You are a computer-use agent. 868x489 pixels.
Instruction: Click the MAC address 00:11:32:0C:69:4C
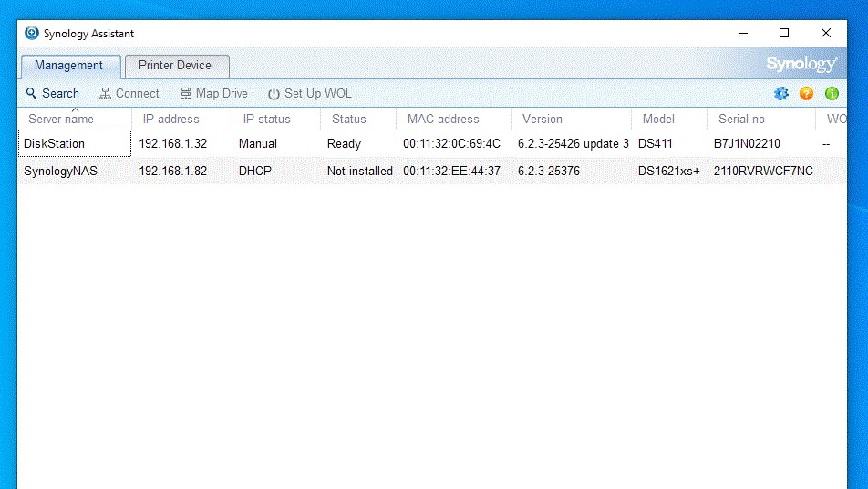(x=451, y=144)
